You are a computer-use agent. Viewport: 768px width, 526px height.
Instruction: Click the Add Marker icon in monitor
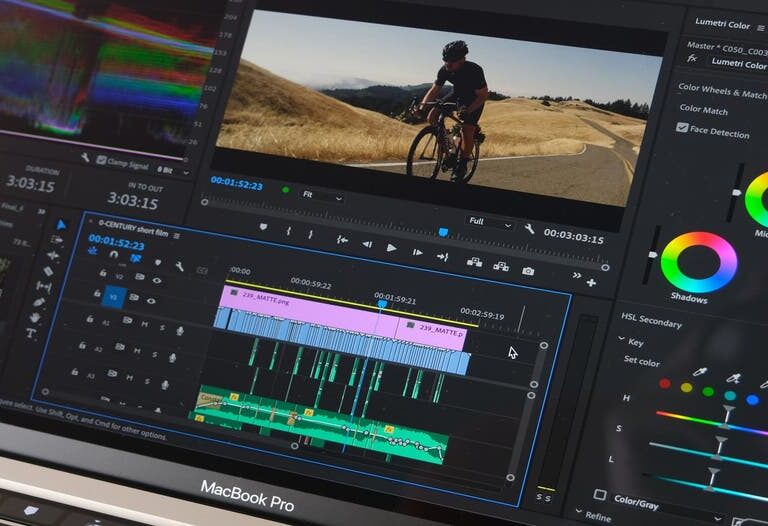click(x=263, y=228)
